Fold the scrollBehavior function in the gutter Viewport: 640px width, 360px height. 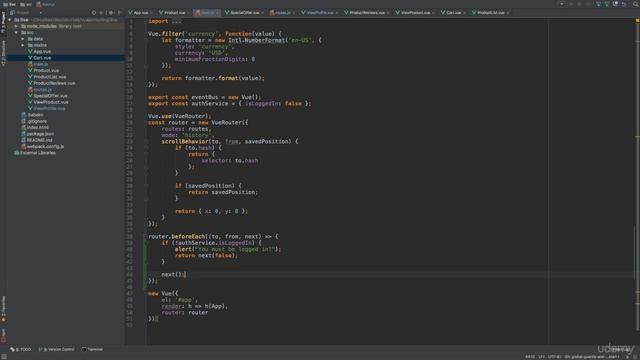145,142
